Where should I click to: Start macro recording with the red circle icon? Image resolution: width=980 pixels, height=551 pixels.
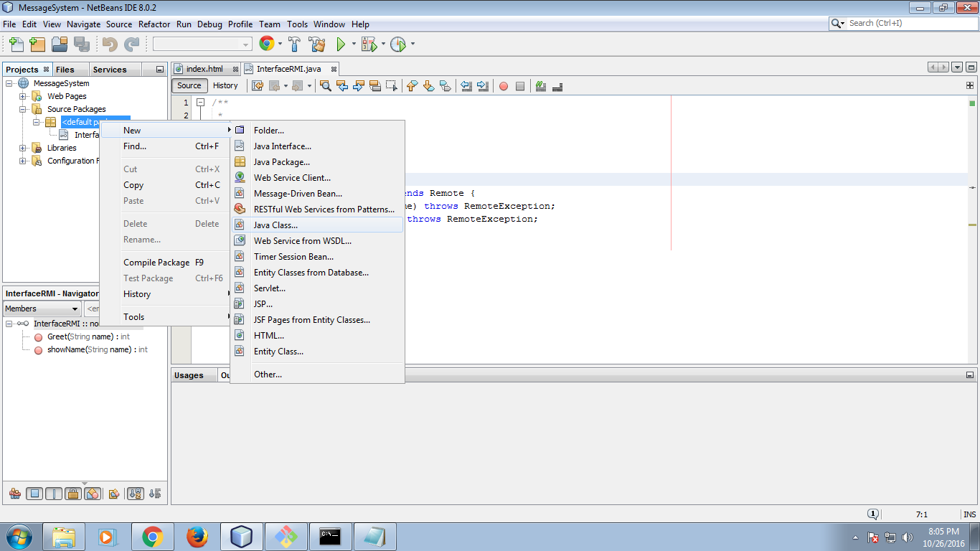coord(504,86)
